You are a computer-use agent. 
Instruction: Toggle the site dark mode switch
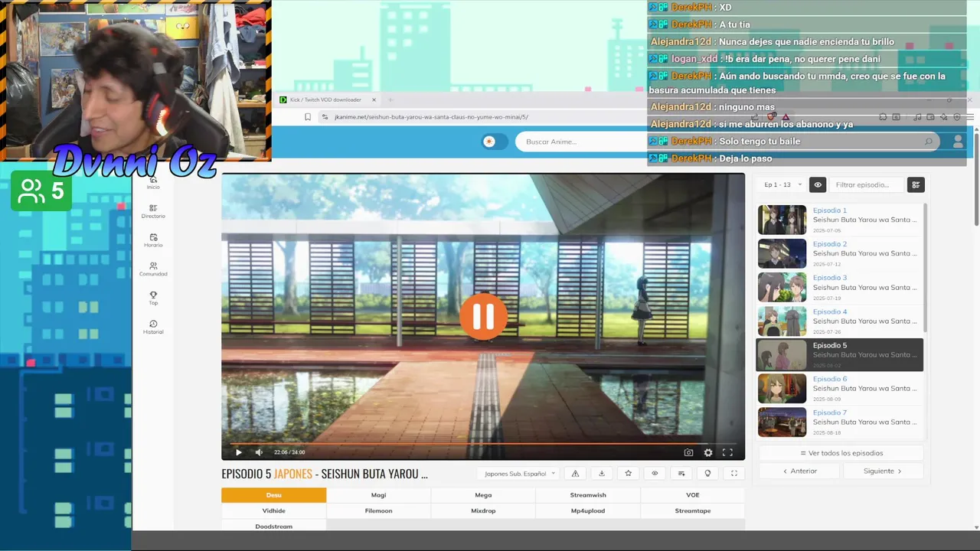point(494,142)
